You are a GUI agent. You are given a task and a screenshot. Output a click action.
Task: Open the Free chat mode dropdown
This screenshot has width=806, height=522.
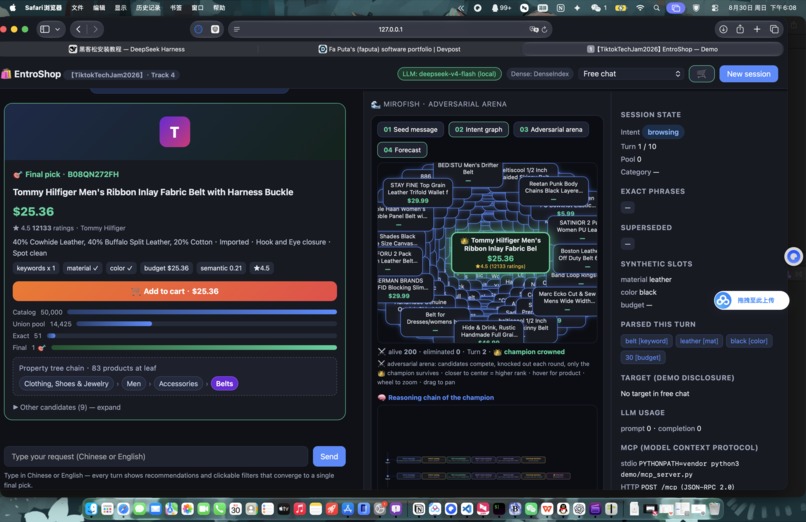click(x=631, y=74)
